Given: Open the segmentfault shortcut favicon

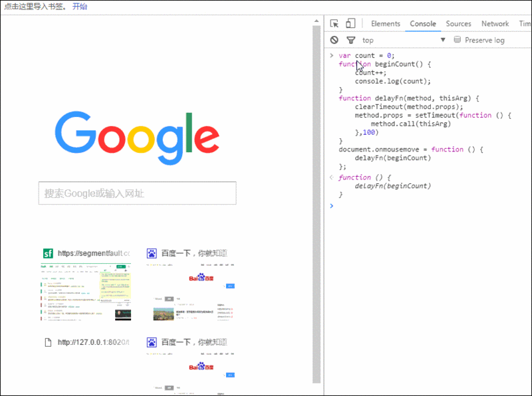Looking at the screenshot, I should pos(48,253).
